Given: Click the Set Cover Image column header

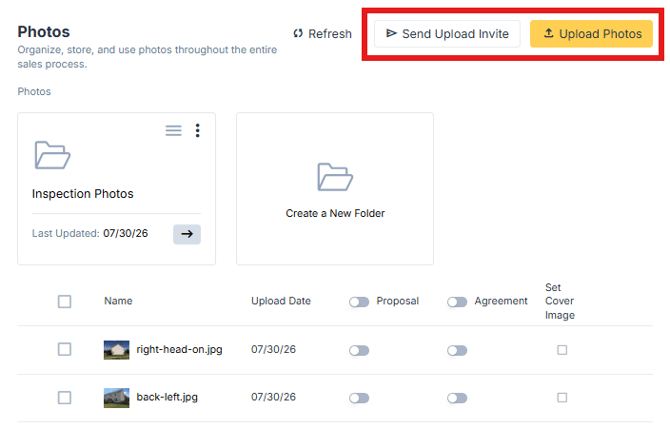Looking at the screenshot, I should [x=560, y=301].
